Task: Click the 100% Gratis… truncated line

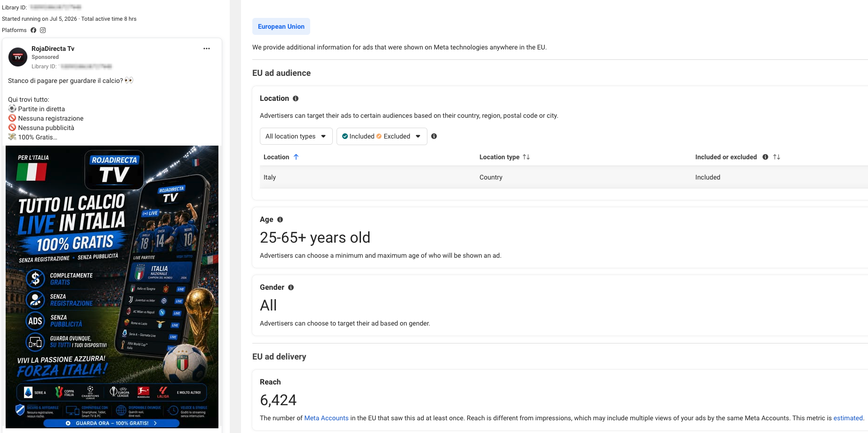Action: point(32,137)
